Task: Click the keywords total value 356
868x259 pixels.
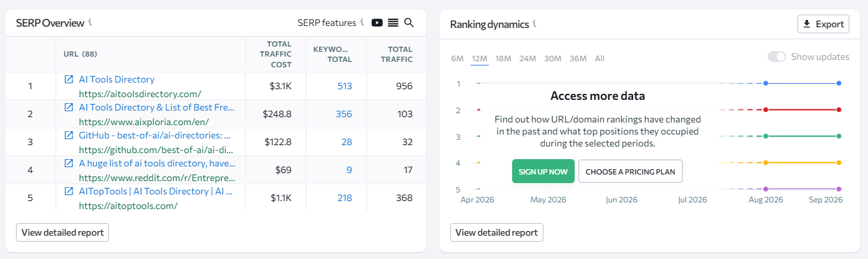Action: [344, 114]
